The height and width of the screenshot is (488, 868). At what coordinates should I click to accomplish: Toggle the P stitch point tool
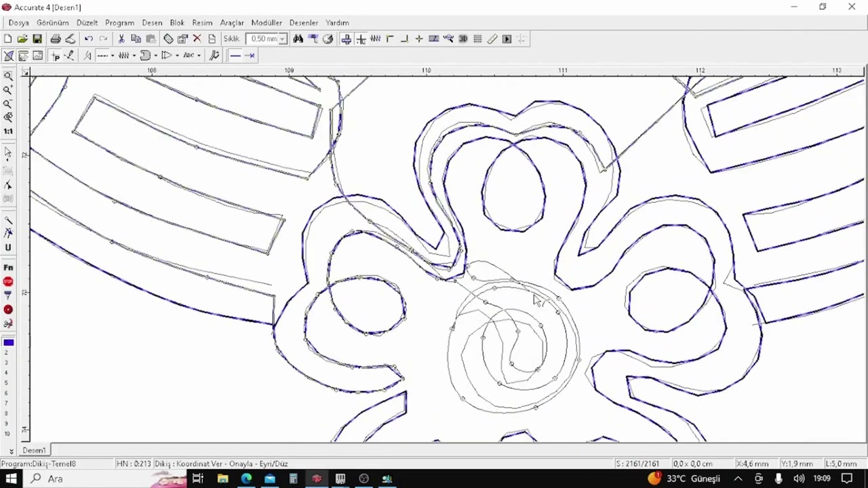pyautogui.click(x=55, y=56)
